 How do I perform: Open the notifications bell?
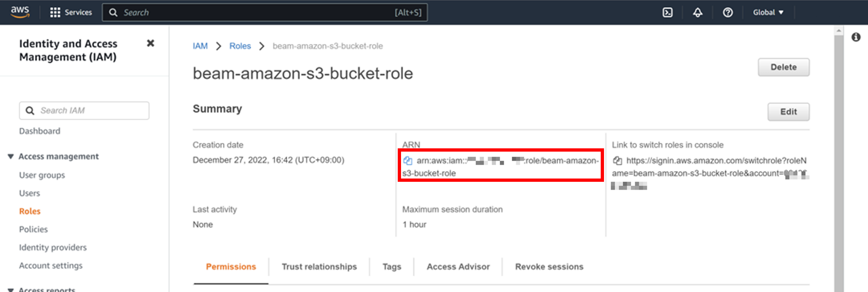pyautogui.click(x=698, y=12)
